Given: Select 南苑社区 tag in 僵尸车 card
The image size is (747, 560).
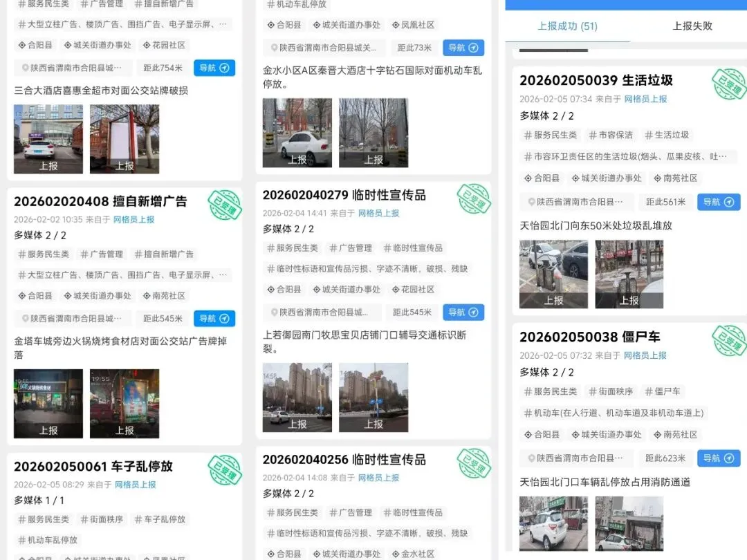Looking at the screenshot, I should 676,435.
